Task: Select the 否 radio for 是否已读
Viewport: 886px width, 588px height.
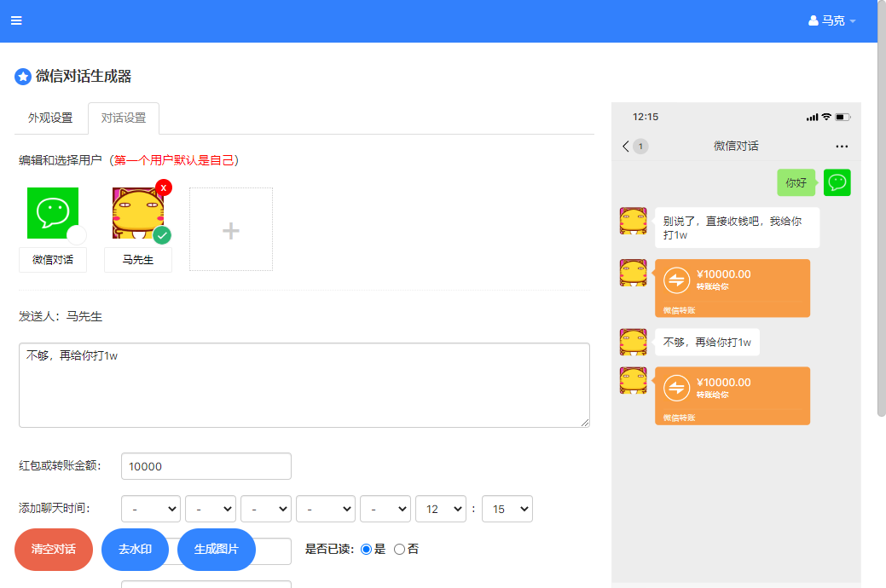Action: [x=398, y=549]
